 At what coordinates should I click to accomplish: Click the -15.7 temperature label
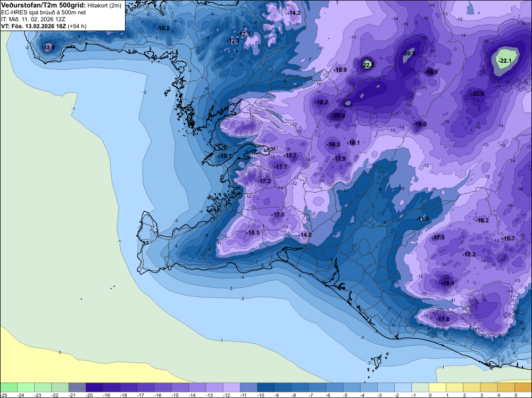(508, 238)
